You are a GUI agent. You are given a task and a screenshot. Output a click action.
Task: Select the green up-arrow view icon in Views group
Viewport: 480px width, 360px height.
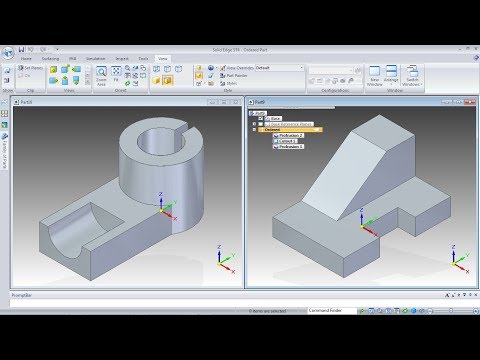point(65,80)
